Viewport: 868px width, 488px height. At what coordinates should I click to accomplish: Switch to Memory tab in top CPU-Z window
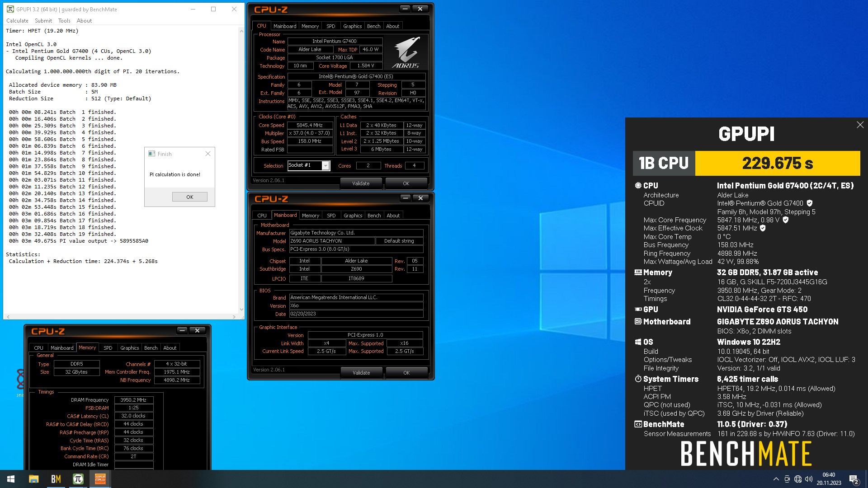(x=310, y=26)
